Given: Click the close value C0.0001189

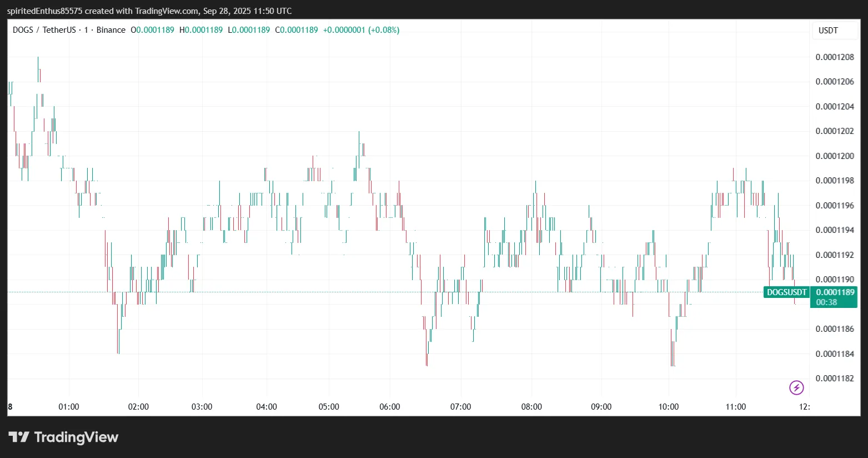Looking at the screenshot, I should point(297,30).
